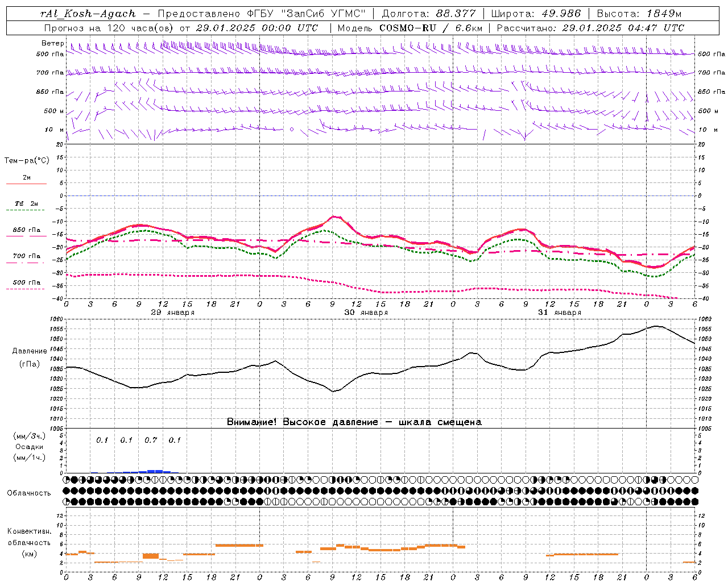Click the 10 м wind level label on the left
Image resolution: width=728 pixels, height=582 pixels.
click(54, 130)
